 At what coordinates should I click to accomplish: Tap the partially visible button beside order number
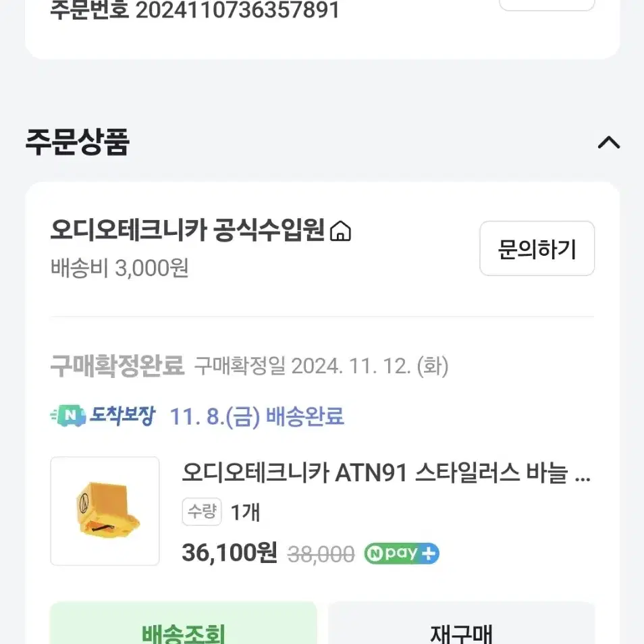coord(547,5)
